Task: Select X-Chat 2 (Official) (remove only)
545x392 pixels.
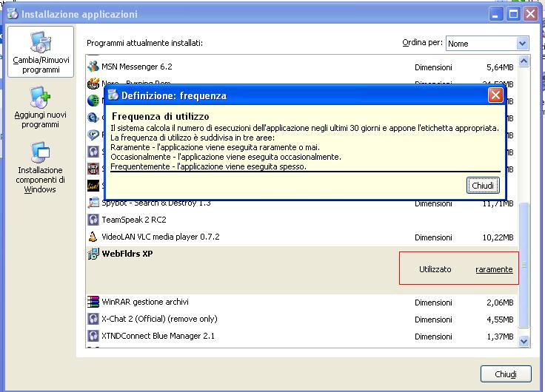Action: [x=301, y=319]
